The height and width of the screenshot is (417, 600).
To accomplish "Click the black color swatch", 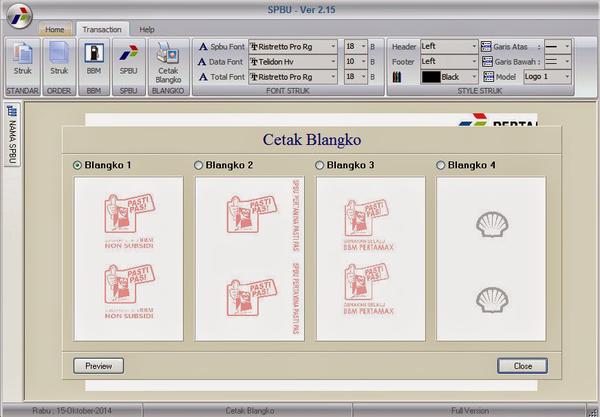I will [431, 77].
